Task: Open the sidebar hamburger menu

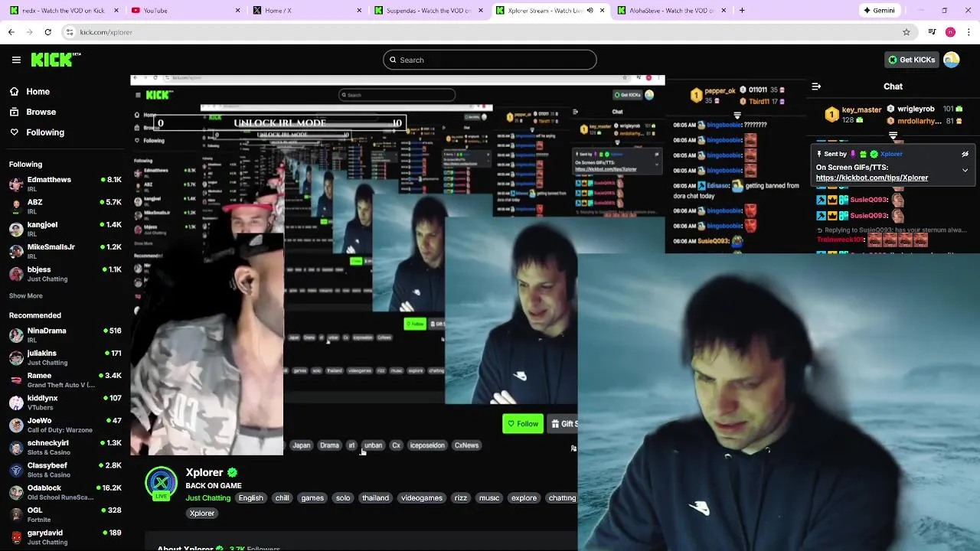Action: coord(16,60)
